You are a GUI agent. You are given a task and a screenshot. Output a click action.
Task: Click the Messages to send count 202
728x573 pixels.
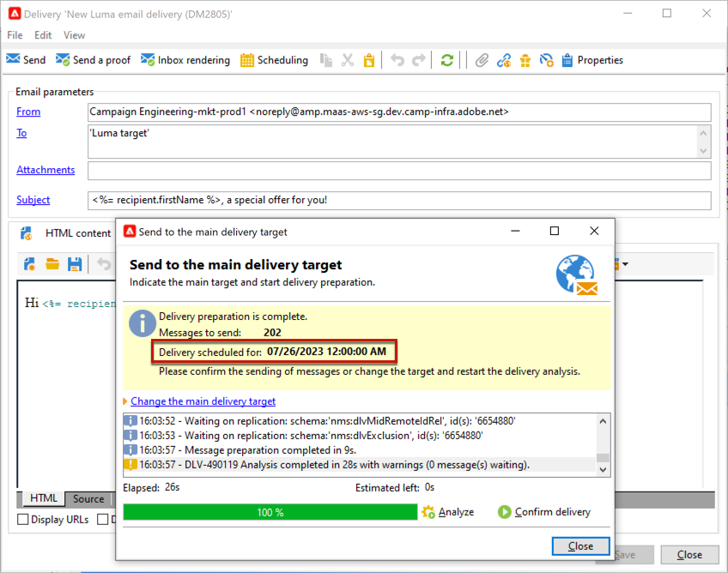point(272,333)
